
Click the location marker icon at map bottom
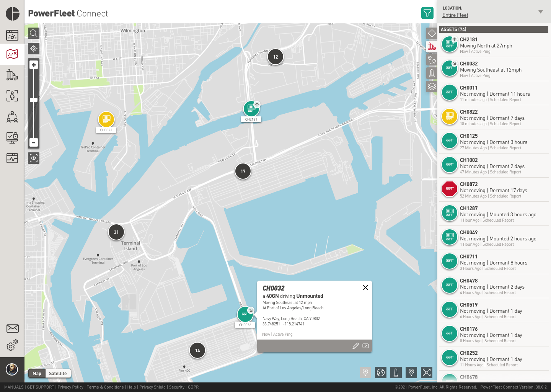411,372
